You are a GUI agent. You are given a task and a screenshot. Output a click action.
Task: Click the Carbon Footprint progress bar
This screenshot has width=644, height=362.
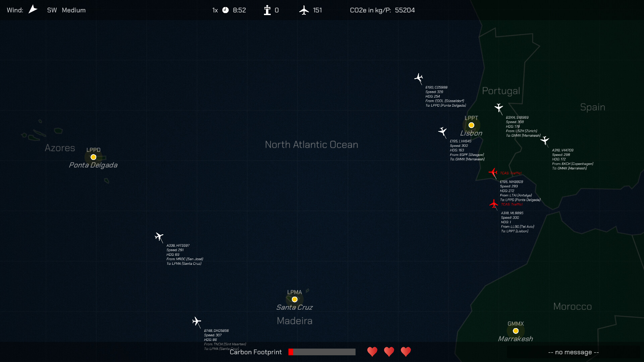click(321, 352)
